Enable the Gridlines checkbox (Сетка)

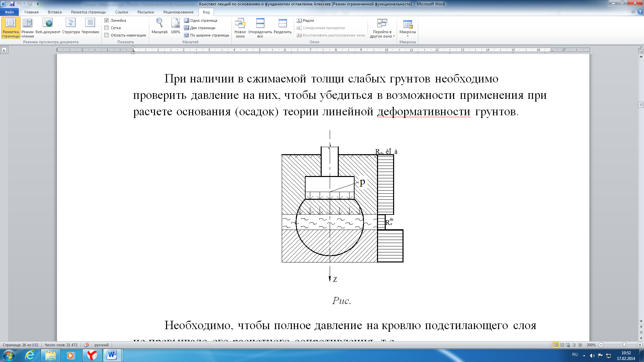point(107,28)
